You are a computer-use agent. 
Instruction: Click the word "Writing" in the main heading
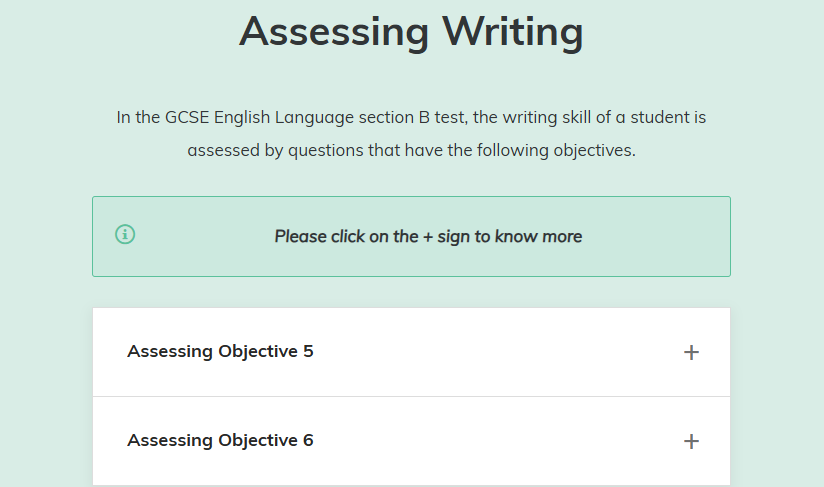point(513,31)
